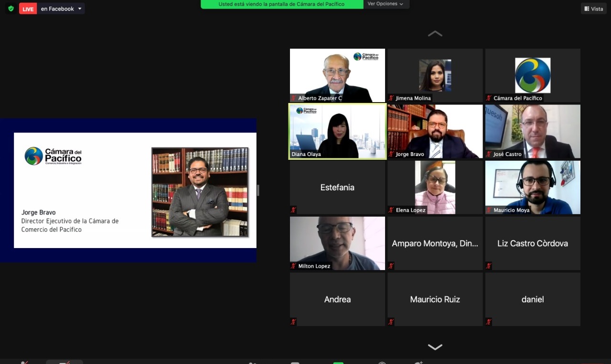Image resolution: width=611 pixels, height=364 pixels.
Task: Click muted mic icon beside Mauricio Moya
Action: (x=489, y=210)
